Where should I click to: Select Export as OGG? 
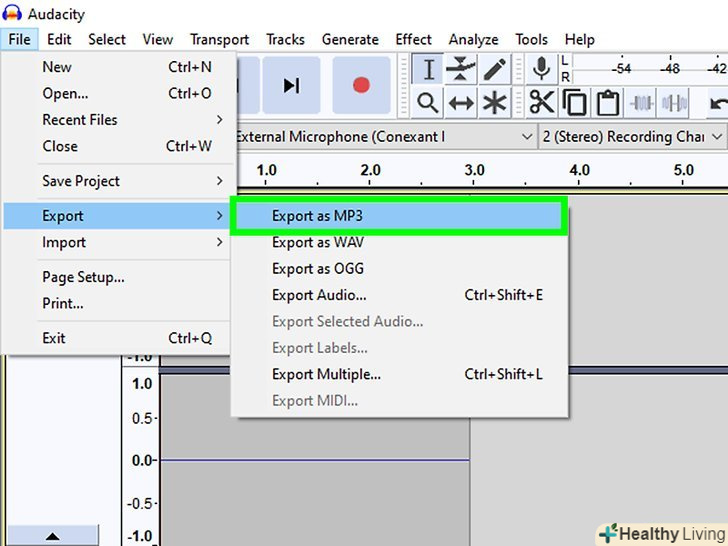(x=399, y=269)
